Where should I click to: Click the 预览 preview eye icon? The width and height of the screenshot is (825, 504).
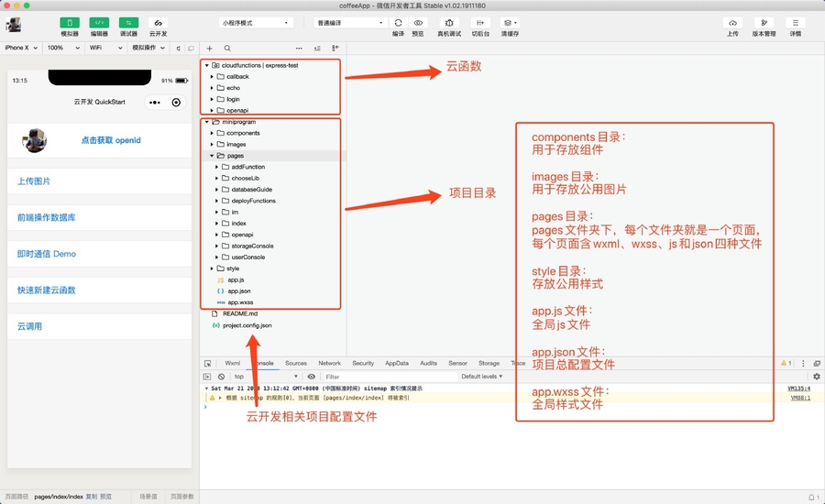click(x=418, y=23)
